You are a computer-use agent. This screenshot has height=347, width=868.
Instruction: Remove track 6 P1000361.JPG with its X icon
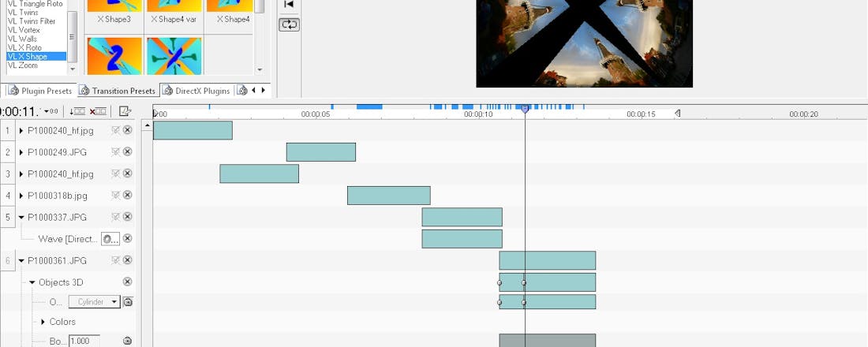coord(127,260)
